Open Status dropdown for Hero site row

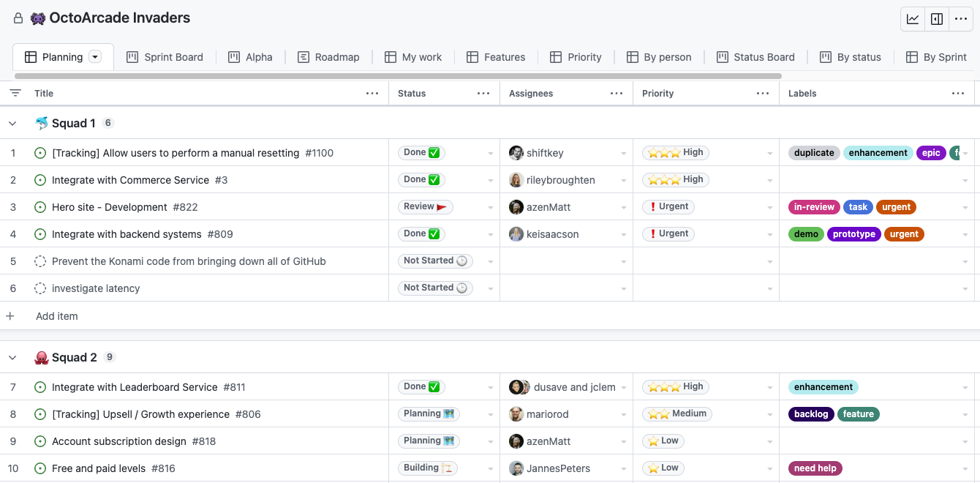pyautogui.click(x=491, y=208)
